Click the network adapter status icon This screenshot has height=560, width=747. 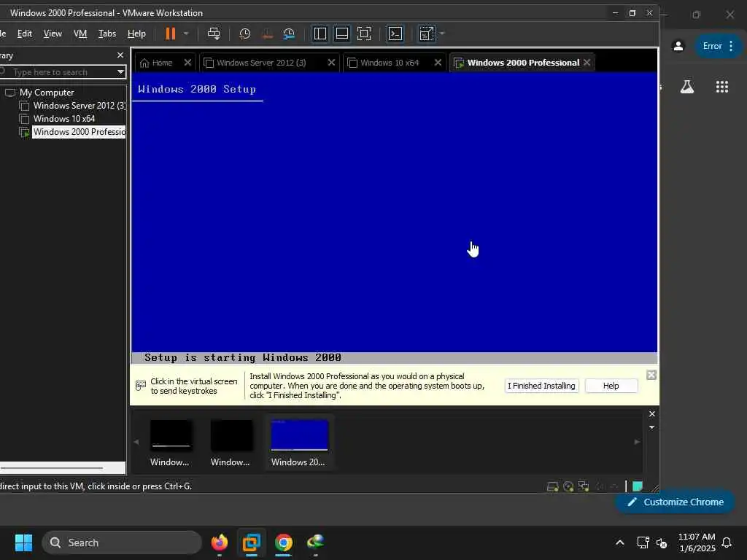coord(584,486)
